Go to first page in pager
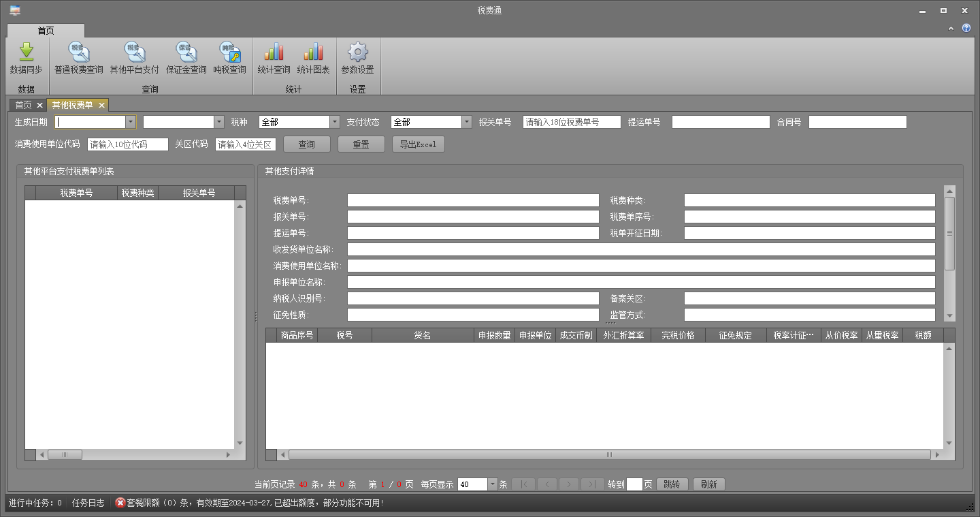The width and height of the screenshot is (980, 517). (x=523, y=484)
